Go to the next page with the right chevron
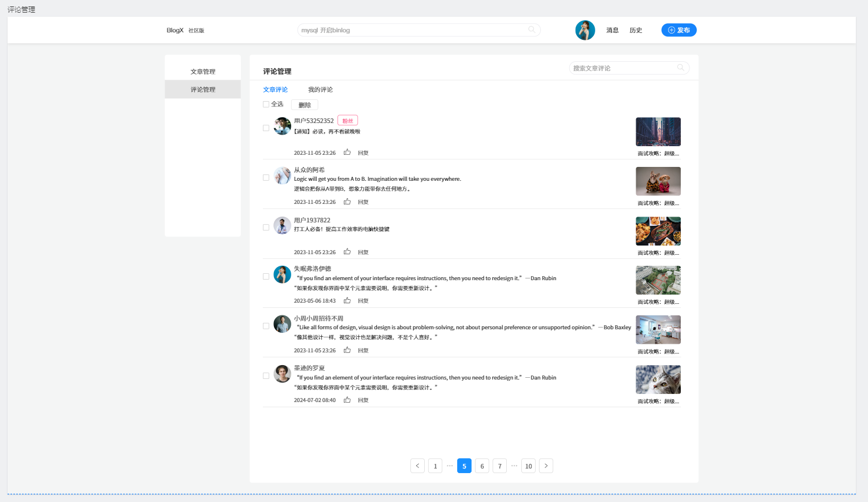 (546, 466)
